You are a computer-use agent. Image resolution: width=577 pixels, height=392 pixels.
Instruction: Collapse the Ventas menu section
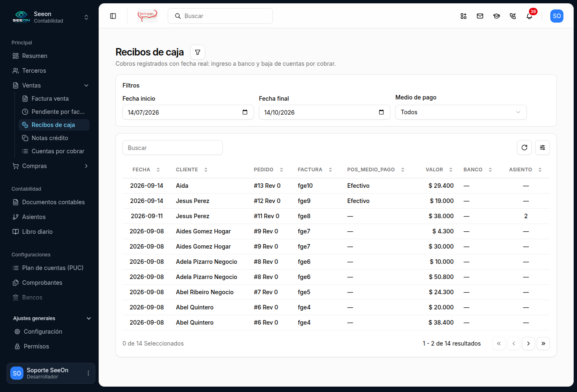coord(51,85)
